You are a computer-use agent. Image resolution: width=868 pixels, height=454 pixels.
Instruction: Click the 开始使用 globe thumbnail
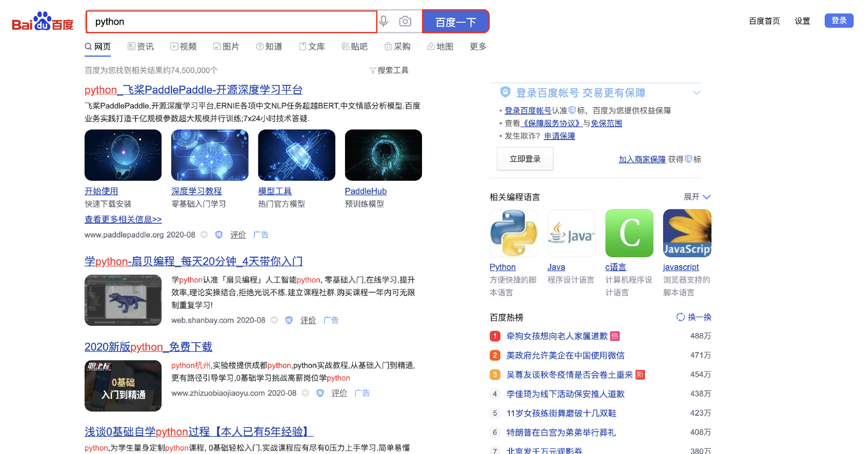[123, 155]
